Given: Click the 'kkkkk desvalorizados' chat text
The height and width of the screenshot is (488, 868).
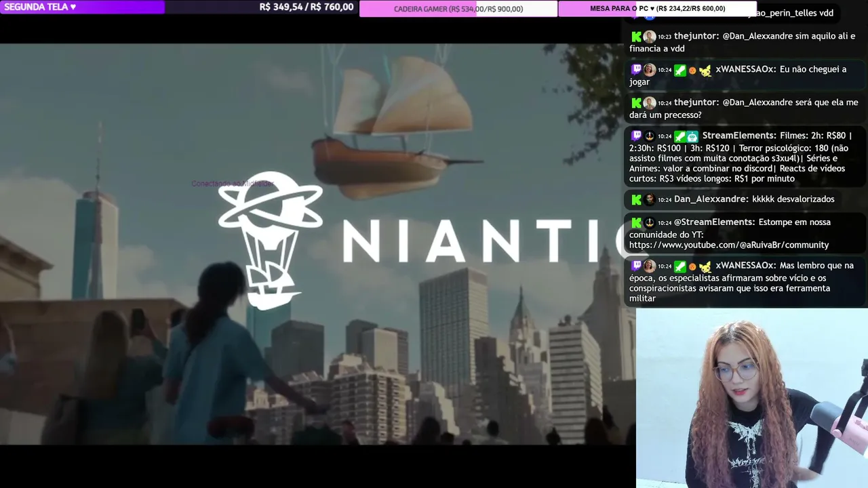Looking at the screenshot, I should (x=793, y=199).
